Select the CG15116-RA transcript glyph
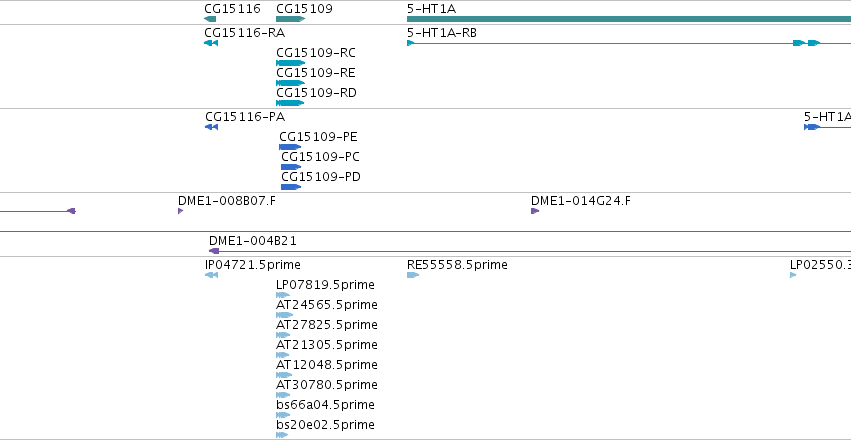Viewport: 851px width, 440px height. pyautogui.click(x=211, y=43)
